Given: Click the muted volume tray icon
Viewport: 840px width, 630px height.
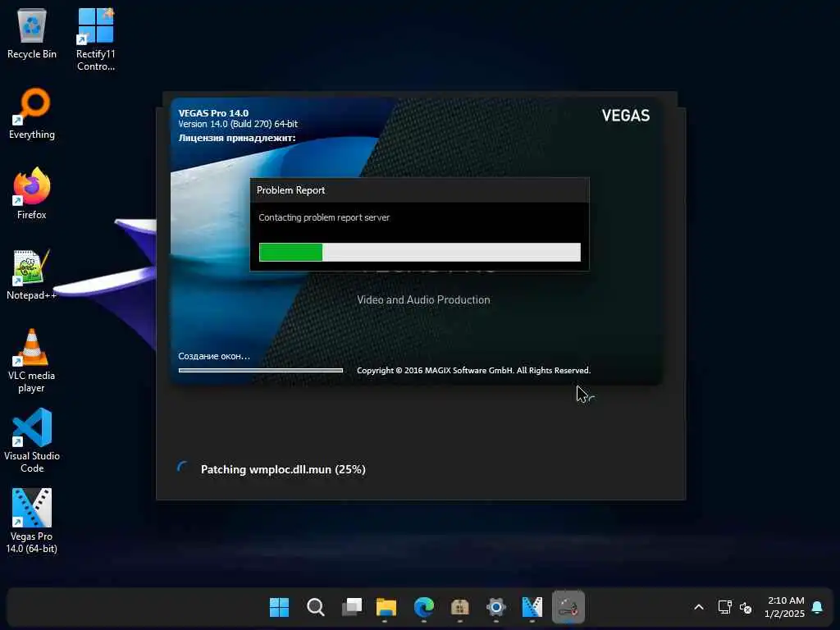Looking at the screenshot, I should pyautogui.click(x=745, y=608).
